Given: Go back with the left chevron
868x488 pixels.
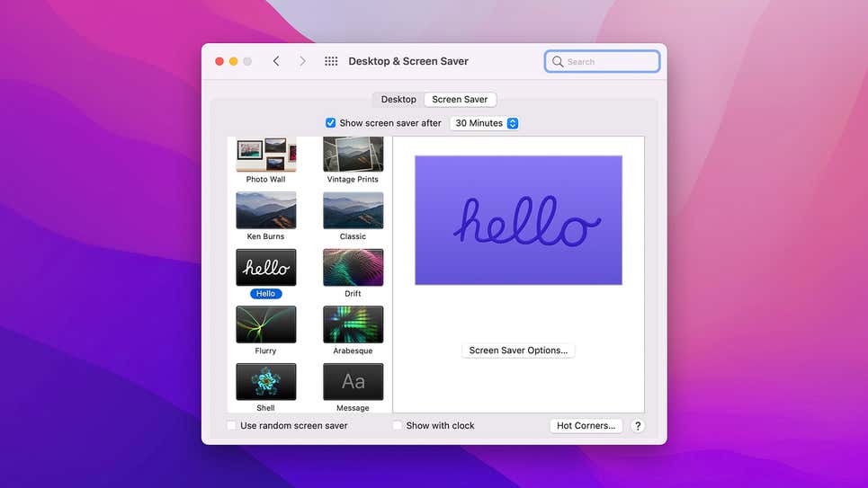Looking at the screenshot, I should pyautogui.click(x=276, y=61).
